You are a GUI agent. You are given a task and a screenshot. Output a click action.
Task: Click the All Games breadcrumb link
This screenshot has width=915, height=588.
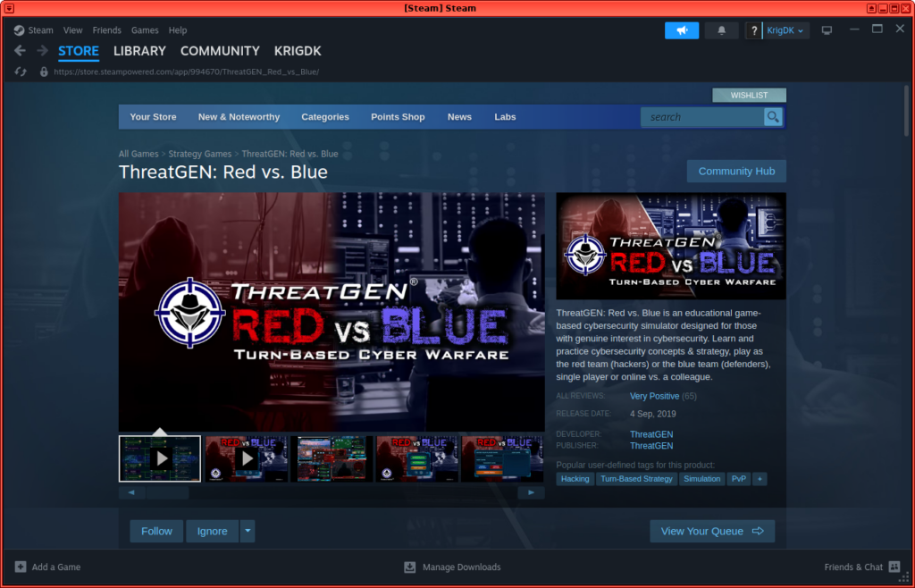click(x=139, y=154)
